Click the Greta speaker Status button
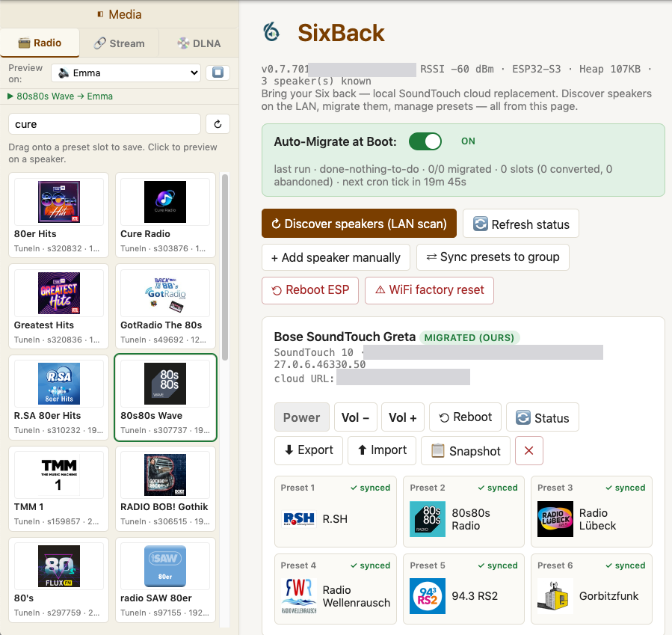This screenshot has height=635, width=672. pos(543,417)
